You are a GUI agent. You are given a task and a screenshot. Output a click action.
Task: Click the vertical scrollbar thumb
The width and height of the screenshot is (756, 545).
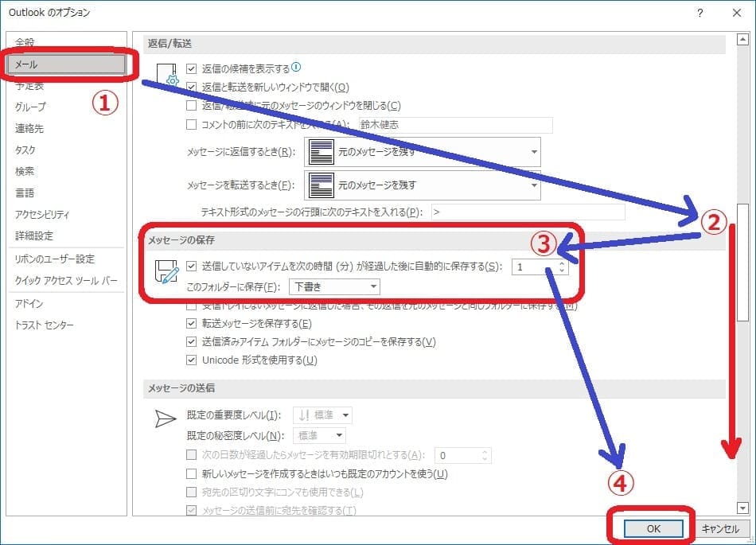coord(742,262)
